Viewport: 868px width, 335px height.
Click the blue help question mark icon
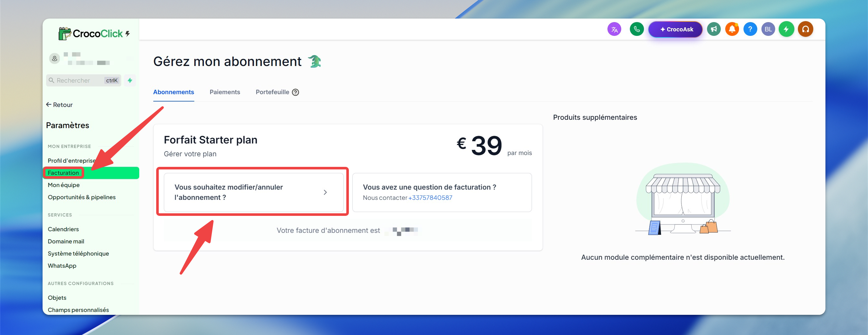[750, 29]
